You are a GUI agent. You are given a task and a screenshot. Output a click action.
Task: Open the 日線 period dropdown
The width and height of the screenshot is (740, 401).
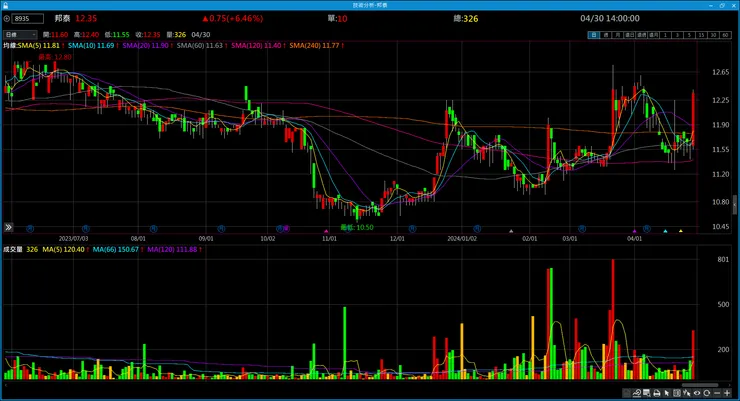pos(20,35)
